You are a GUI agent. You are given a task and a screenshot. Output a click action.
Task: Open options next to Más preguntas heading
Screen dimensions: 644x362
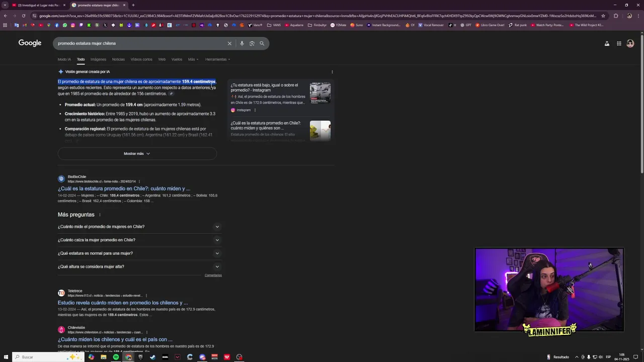point(100,215)
